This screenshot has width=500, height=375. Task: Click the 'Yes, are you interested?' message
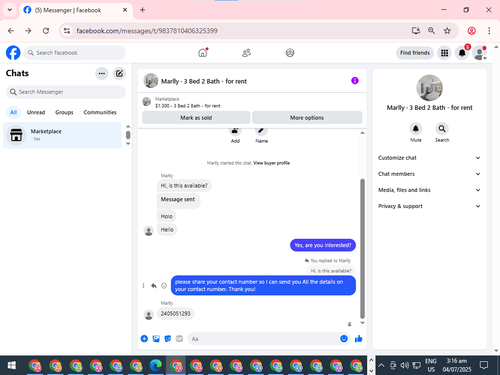[x=323, y=245]
